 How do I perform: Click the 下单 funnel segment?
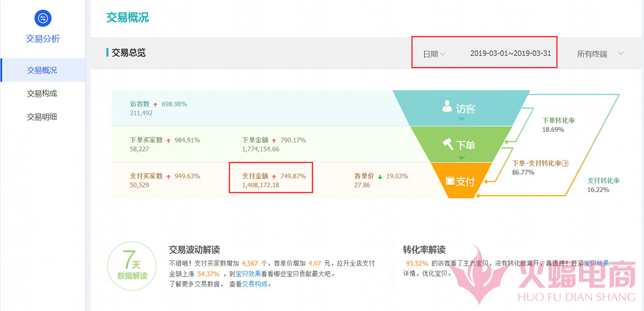[461, 145]
